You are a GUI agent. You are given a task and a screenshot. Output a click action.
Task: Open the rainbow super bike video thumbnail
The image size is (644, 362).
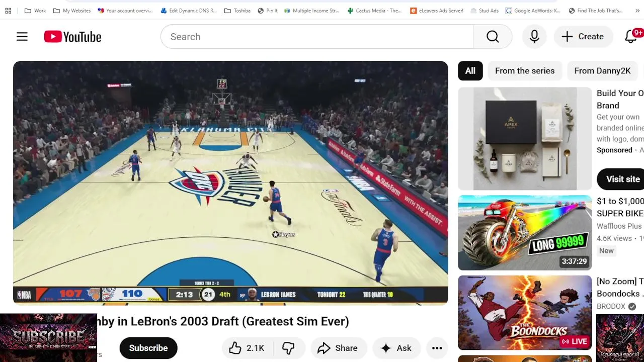pos(525,233)
